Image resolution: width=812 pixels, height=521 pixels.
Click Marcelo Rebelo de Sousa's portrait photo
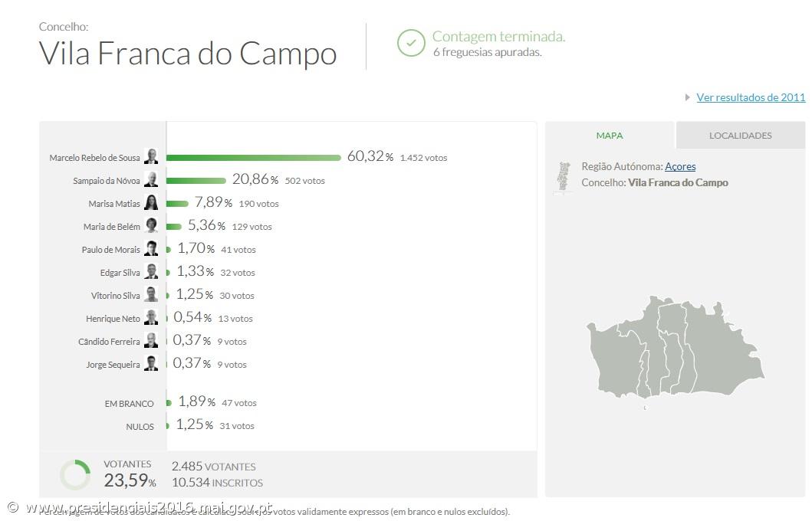(151, 157)
